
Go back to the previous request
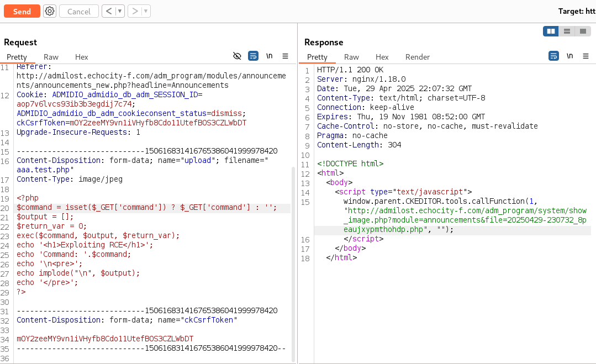point(109,12)
